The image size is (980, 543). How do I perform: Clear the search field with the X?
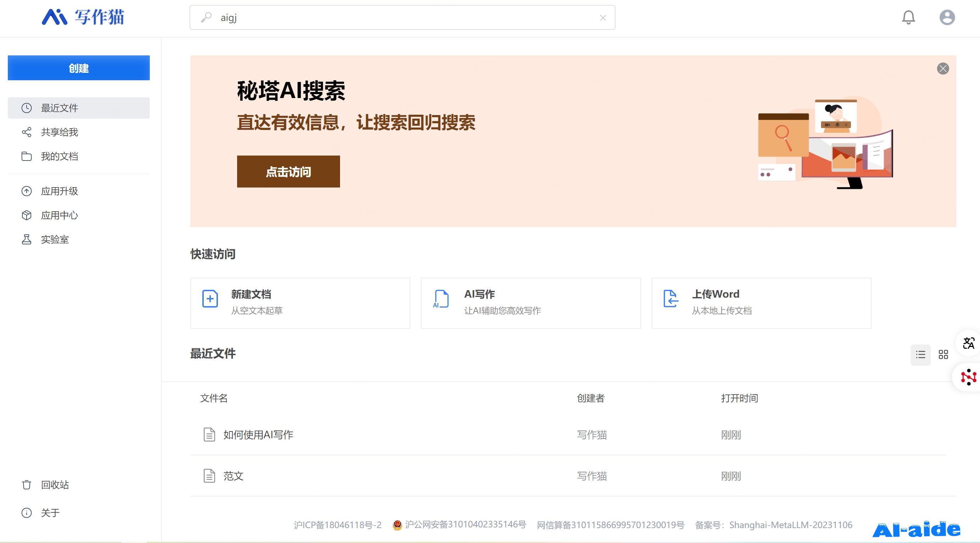click(603, 18)
